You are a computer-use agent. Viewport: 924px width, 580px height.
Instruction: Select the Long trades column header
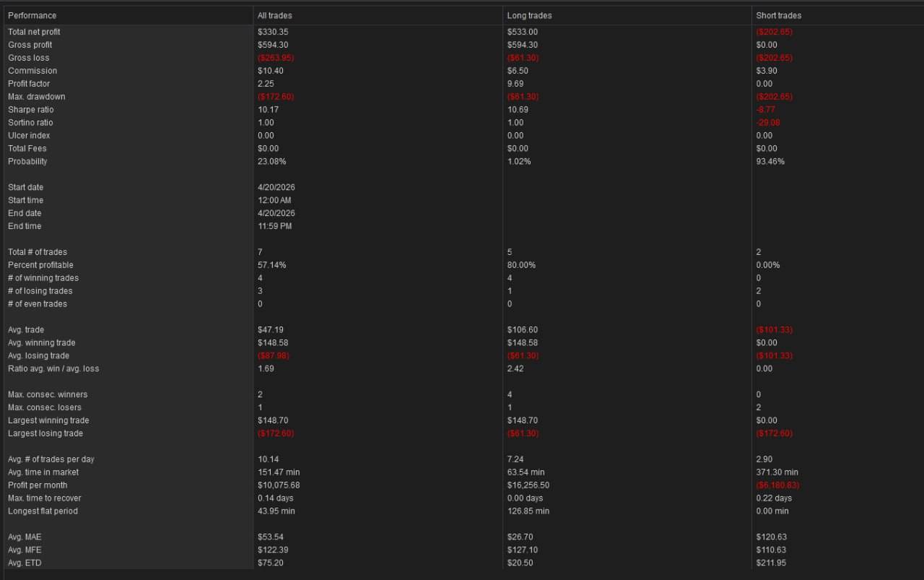point(529,15)
